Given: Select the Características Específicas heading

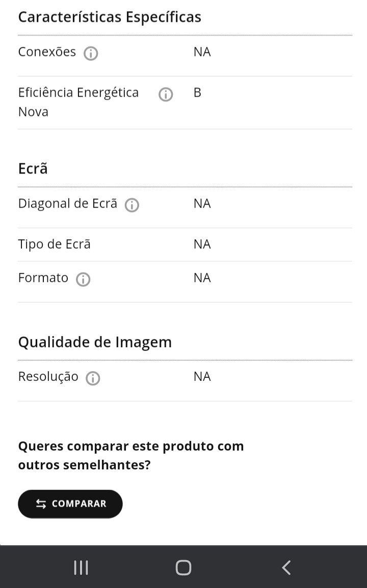Looking at the screenshot, I should coord(110,17).
